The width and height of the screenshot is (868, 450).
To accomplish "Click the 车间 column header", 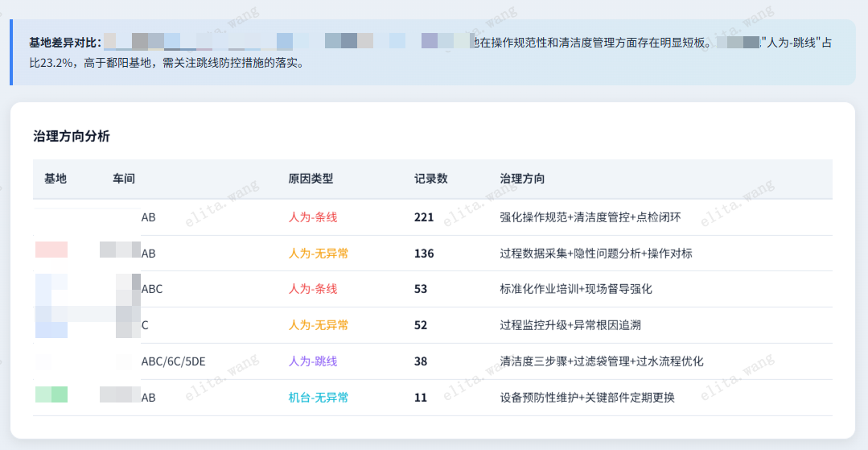I will pos(124,179).
